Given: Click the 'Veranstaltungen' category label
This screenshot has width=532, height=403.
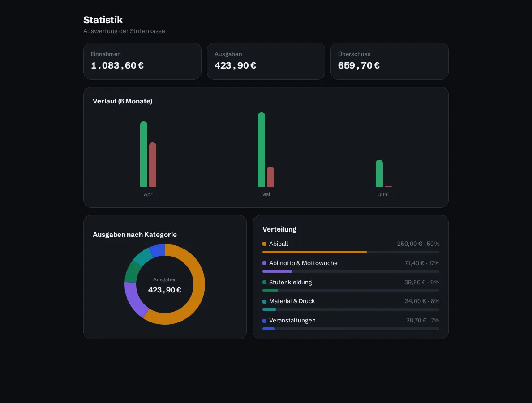Looking at the screenshot, I should coord(292,321).
